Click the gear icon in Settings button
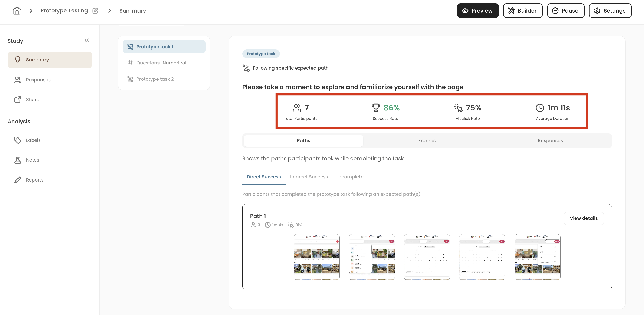 pos(597,11)
